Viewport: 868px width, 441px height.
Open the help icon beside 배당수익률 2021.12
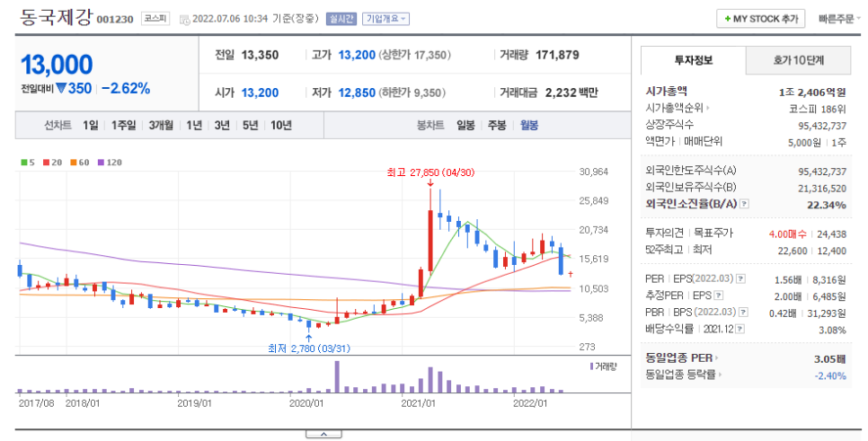[740, 330]
